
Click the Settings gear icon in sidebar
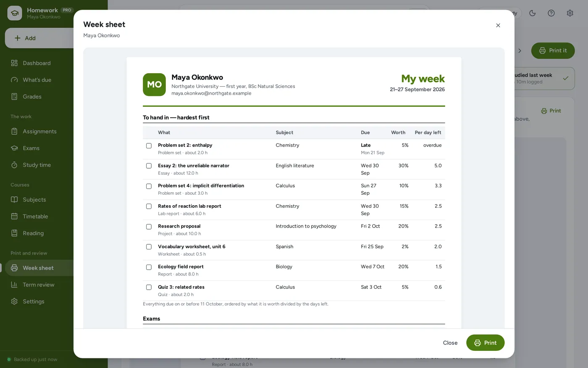pos(14,302)
